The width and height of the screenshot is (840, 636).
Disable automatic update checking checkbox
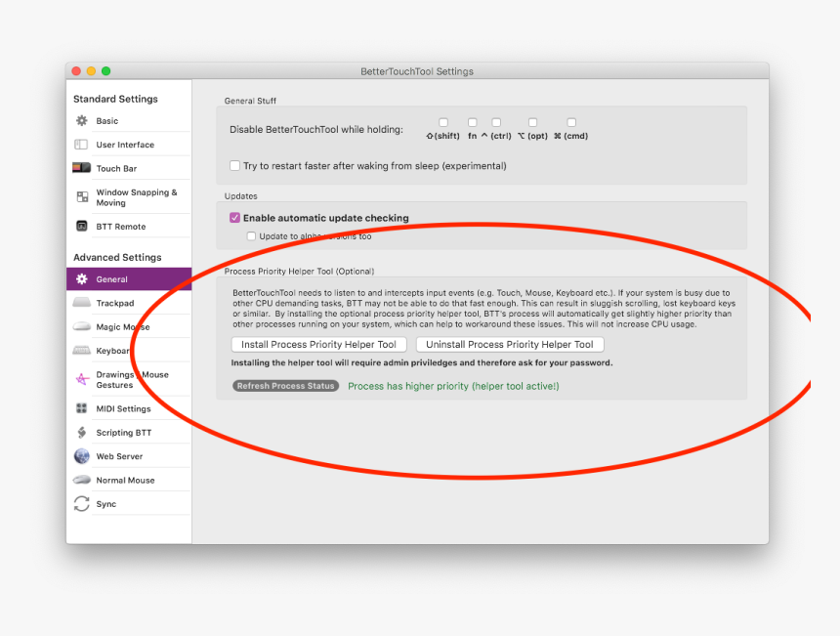tap(234, 218)
